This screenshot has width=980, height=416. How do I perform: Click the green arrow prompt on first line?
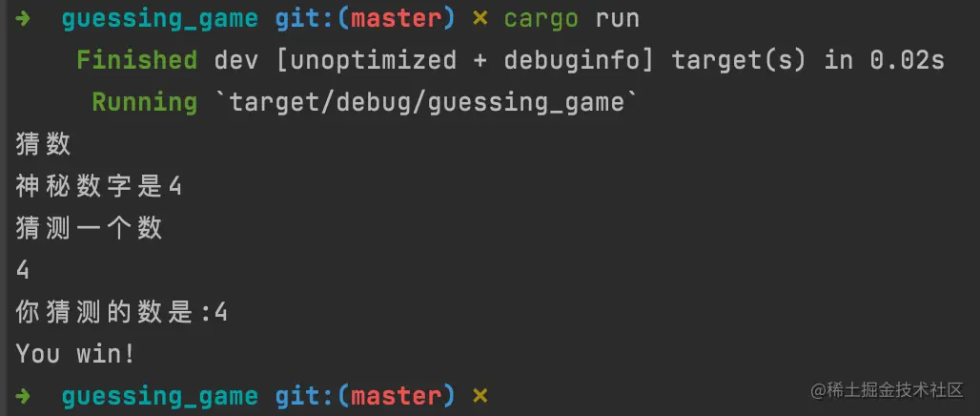(23, 19)
